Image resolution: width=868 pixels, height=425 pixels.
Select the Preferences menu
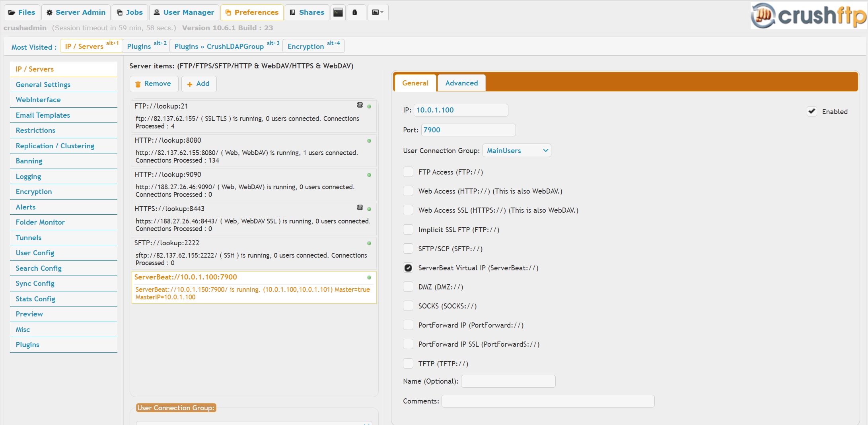[x=252, y=12]
